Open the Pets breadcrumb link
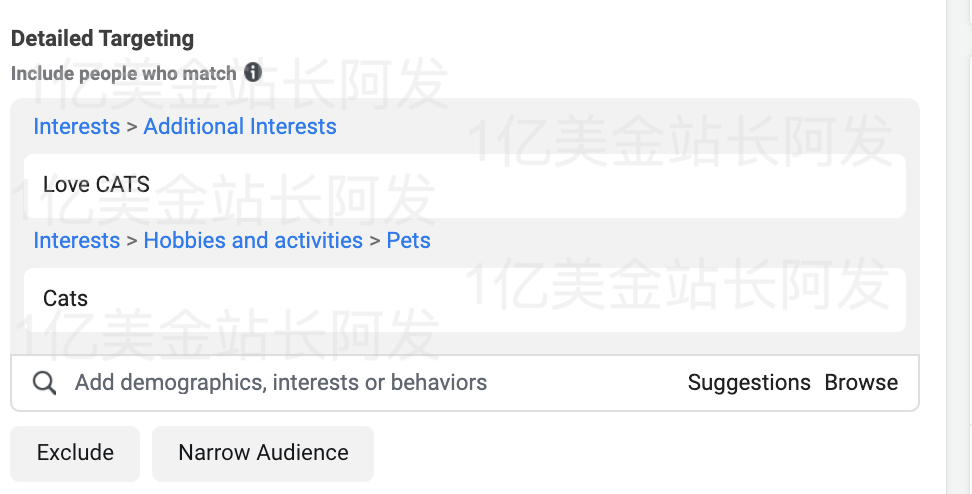This screenshot has width=972, height=494. coord(408,241)
